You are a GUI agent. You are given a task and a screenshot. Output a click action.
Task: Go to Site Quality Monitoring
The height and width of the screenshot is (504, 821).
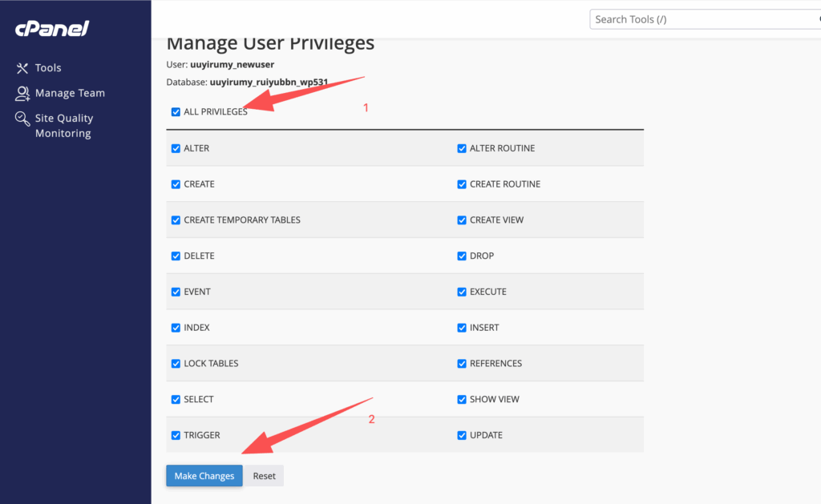[63, 126]
